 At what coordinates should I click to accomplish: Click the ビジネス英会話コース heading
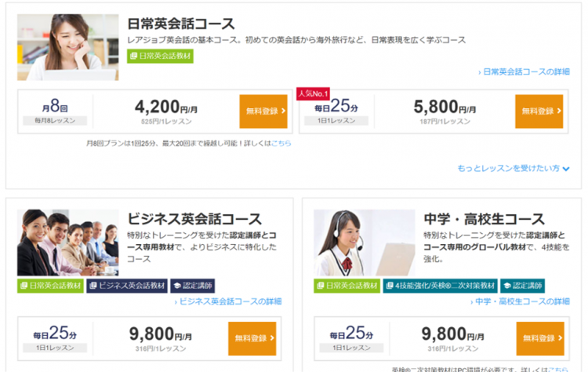point(194,219)
